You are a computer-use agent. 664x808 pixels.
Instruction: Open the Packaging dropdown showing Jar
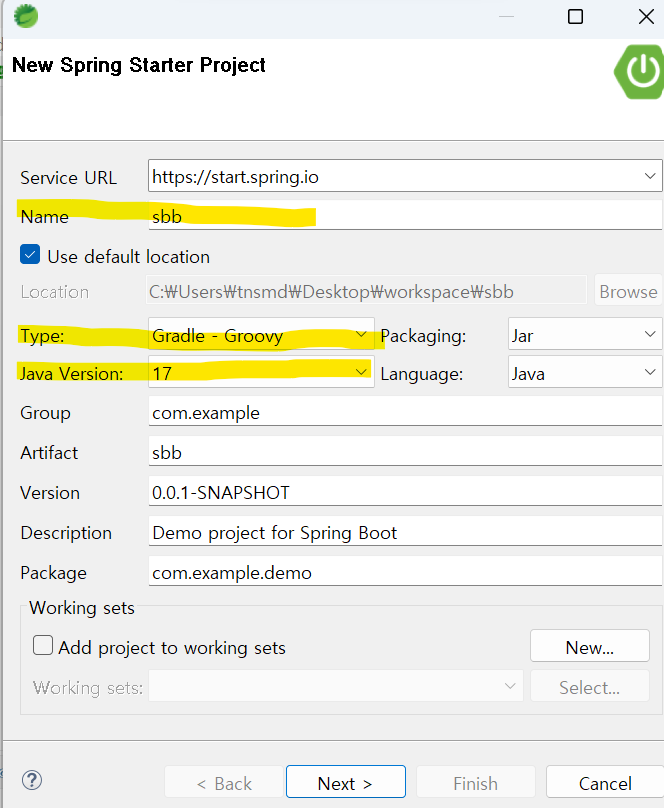(x=585, y=335)
